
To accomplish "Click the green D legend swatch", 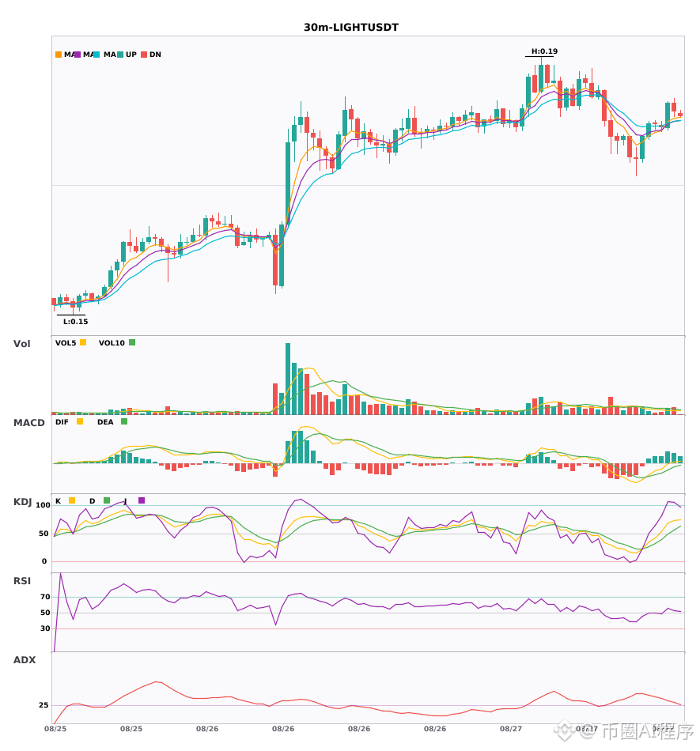I will click(107, 500).
